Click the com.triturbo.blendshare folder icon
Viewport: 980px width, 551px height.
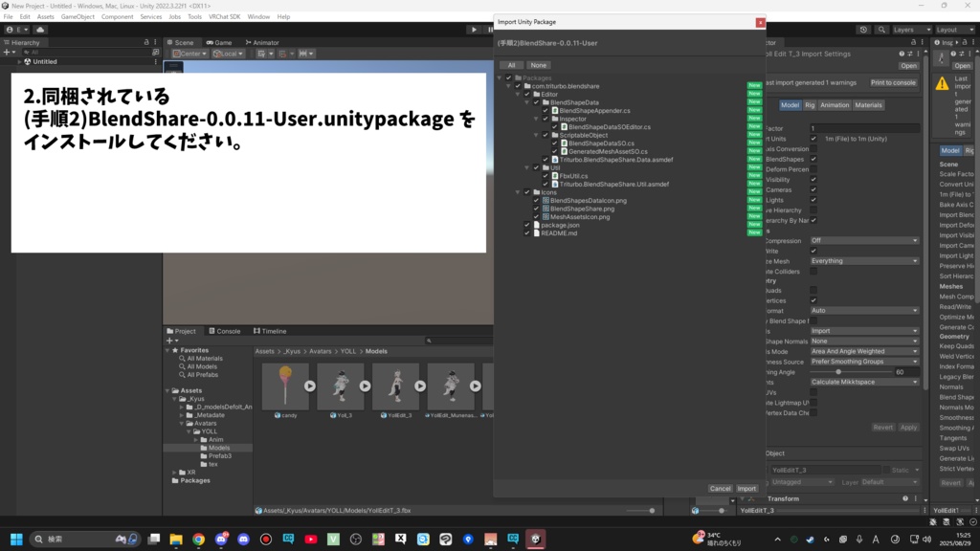527,86
